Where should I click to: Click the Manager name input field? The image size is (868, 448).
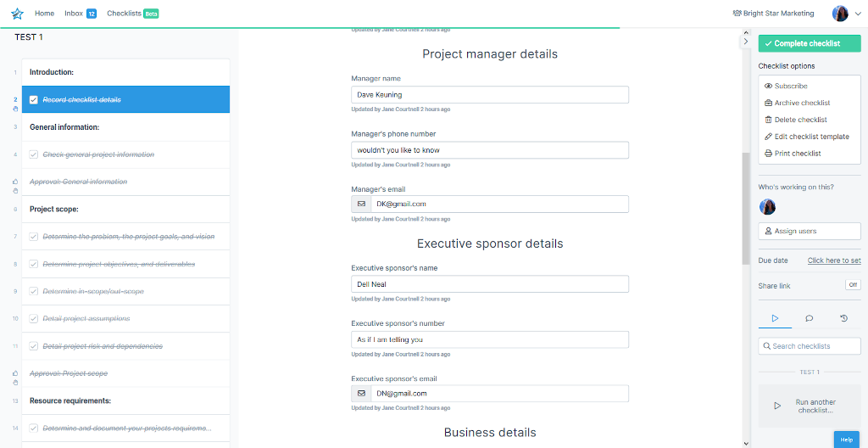click(490, 95)
